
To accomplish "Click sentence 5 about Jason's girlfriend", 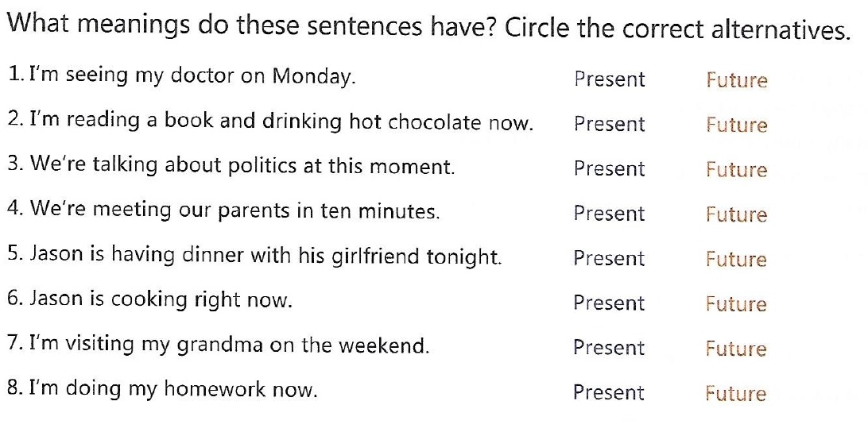I will tap(255, 256).
